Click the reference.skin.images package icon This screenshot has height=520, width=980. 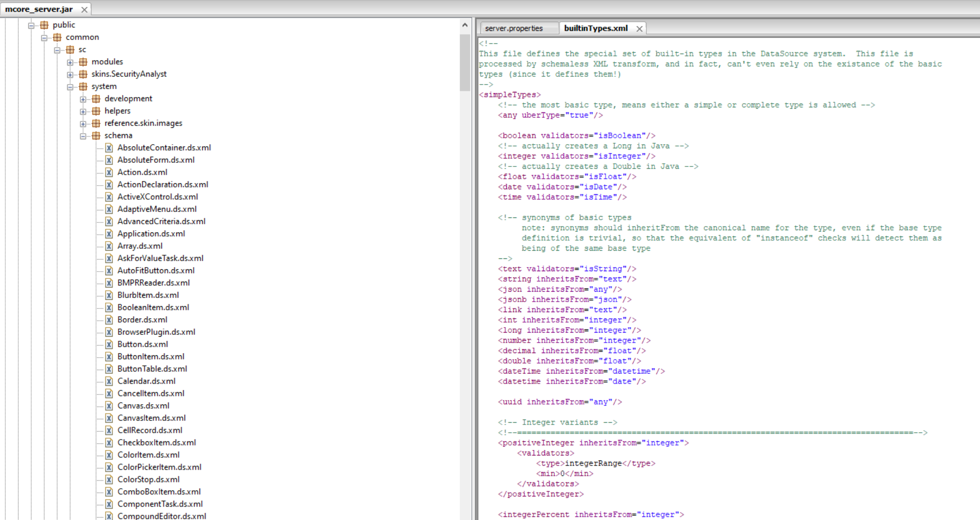tap(96, 123)
